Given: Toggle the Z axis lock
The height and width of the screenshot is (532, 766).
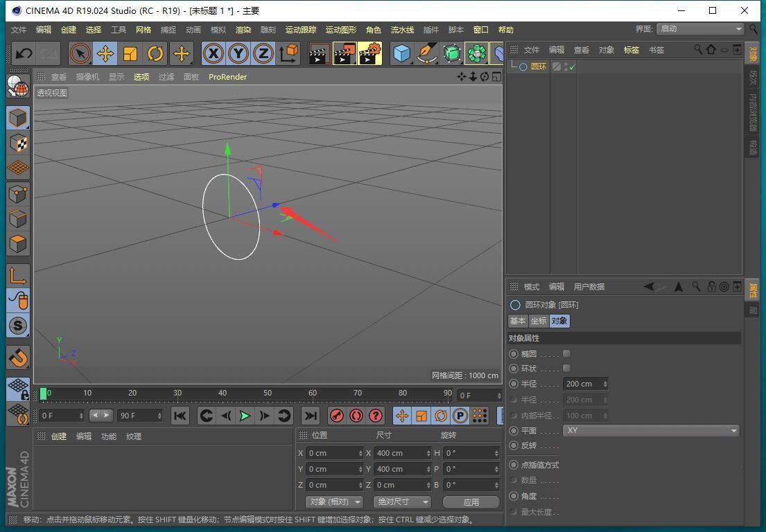Looking at the screenshot, I should pos(263,53).
